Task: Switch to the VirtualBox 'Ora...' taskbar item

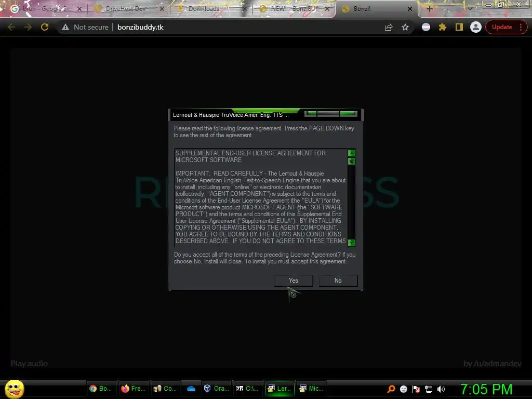Action: point(217,389)
